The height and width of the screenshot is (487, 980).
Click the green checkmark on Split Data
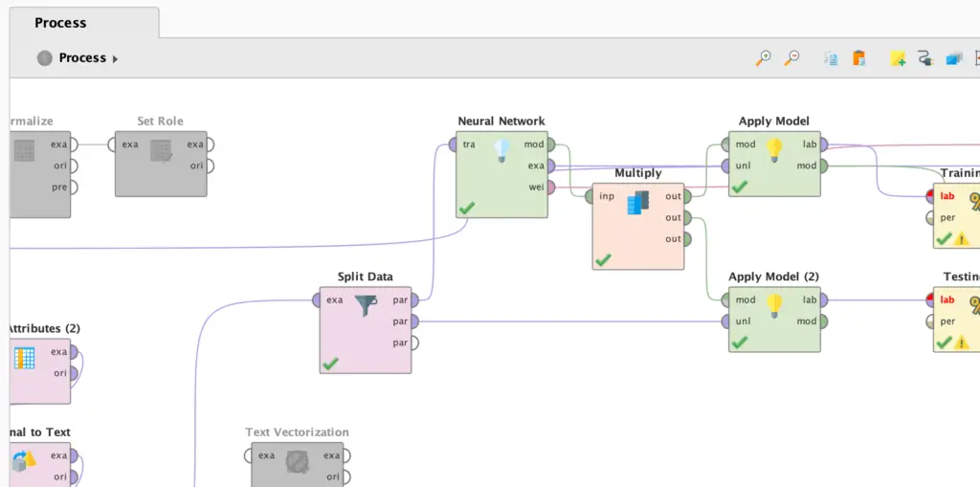click(x=330, y=364)
